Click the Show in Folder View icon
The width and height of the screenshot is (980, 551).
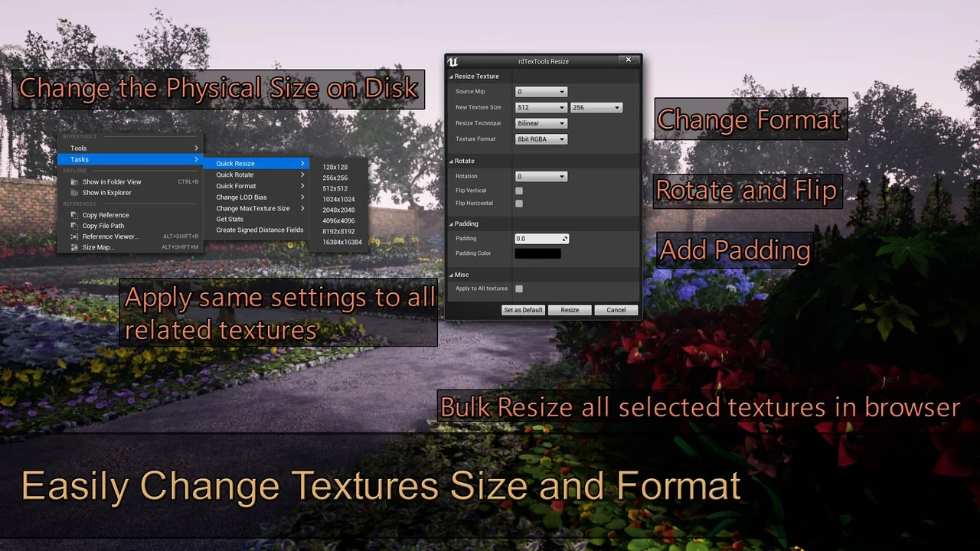(74, 182)
